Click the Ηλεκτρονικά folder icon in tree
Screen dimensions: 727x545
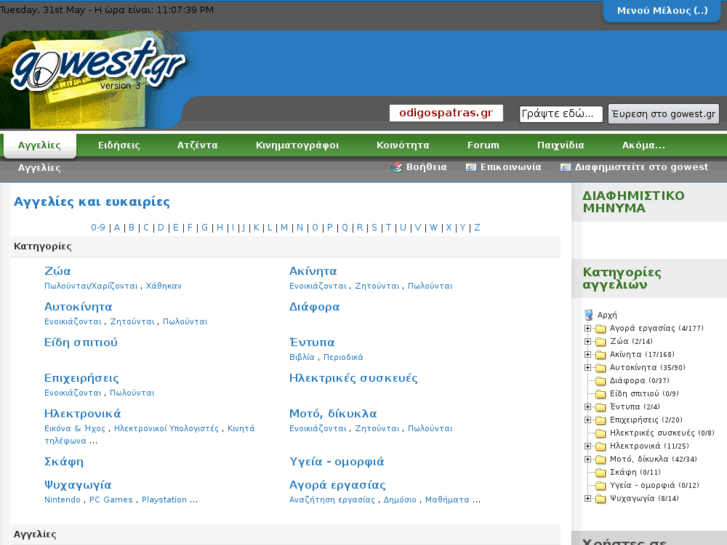pyautogui.click(x=600, y=446)
